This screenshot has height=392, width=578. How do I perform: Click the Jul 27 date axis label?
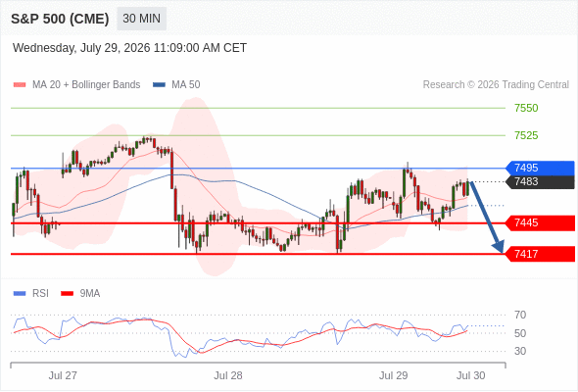63,375
